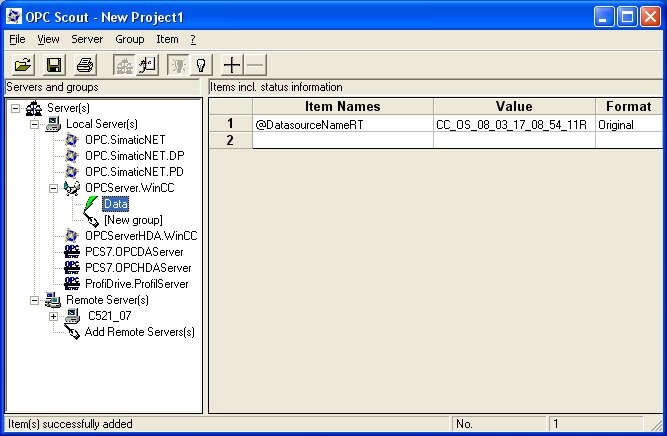Click the @DatasourceNameRT item cell

343,124
